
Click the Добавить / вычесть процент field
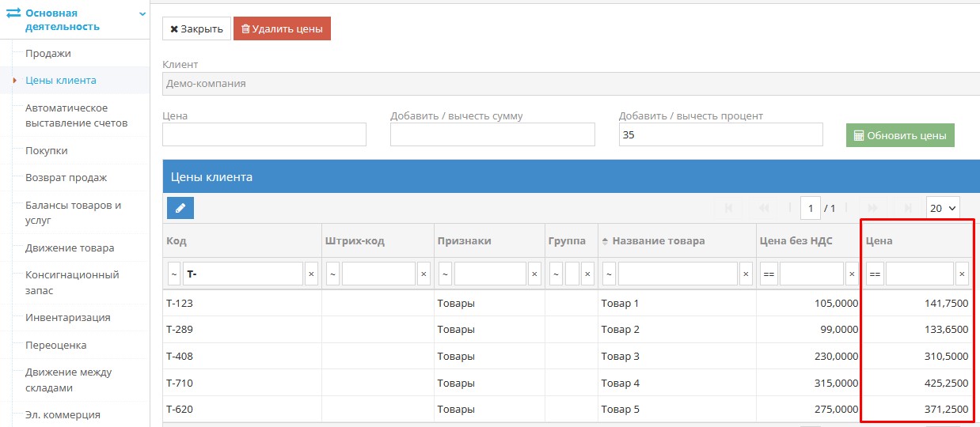click(x=720, y=134)
